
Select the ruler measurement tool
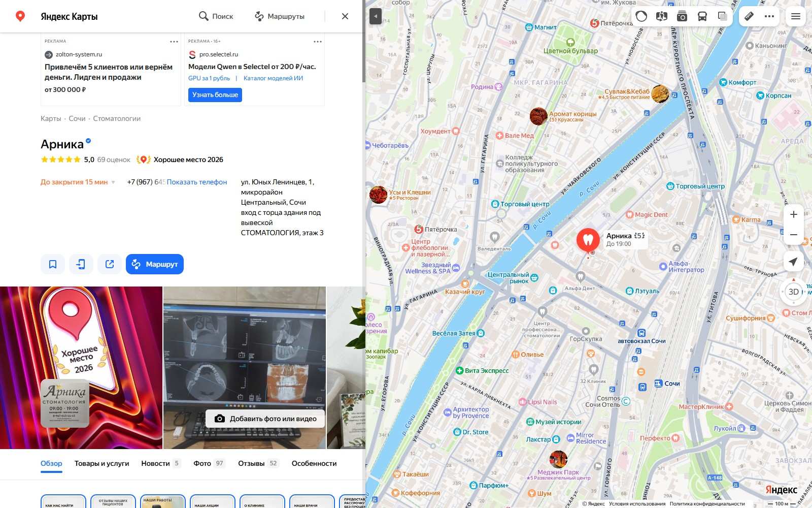tap(749, 16)
